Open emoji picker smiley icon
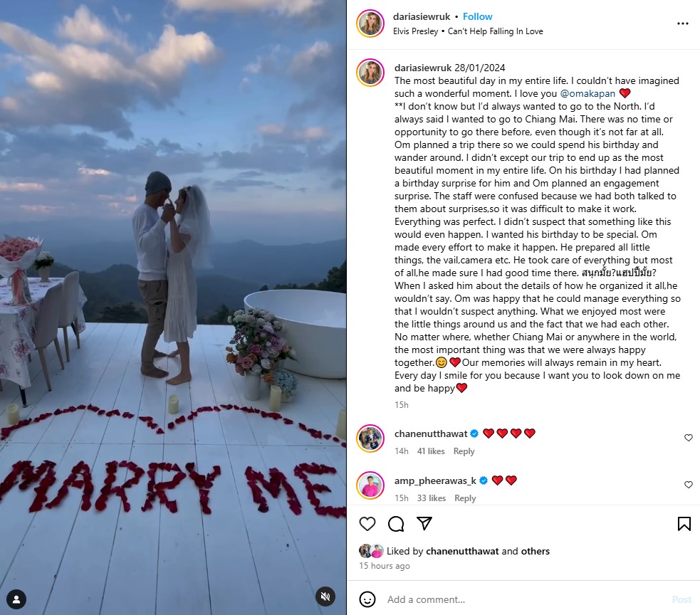Viewport: 700px width, 615px height. [x=367, y=599]
